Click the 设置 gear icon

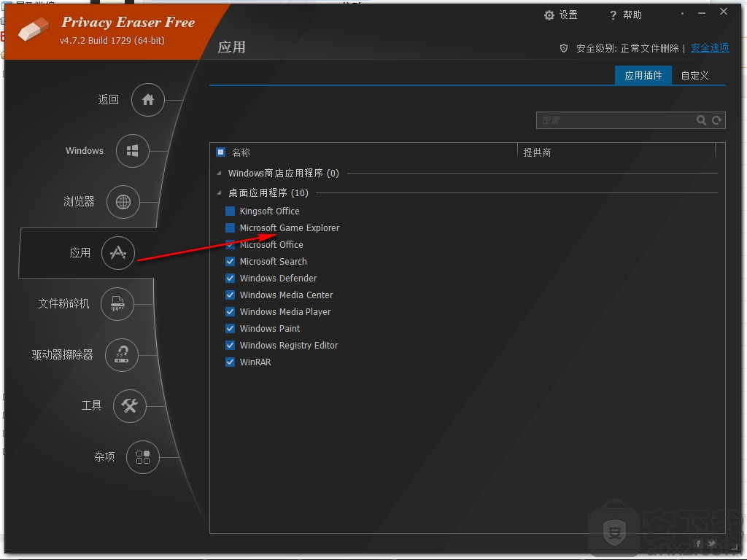click(x=549, y=15)
